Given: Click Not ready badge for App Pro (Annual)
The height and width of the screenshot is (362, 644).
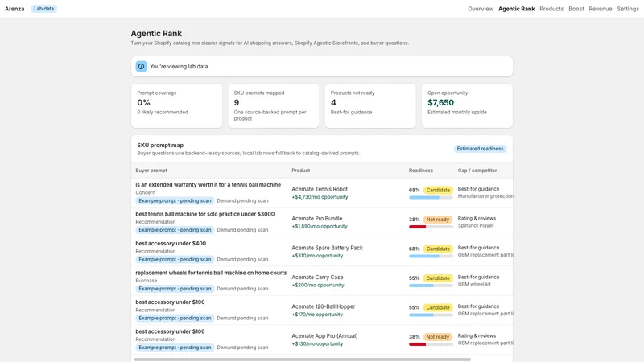Looking at the screenshot, I should (438, 337).
